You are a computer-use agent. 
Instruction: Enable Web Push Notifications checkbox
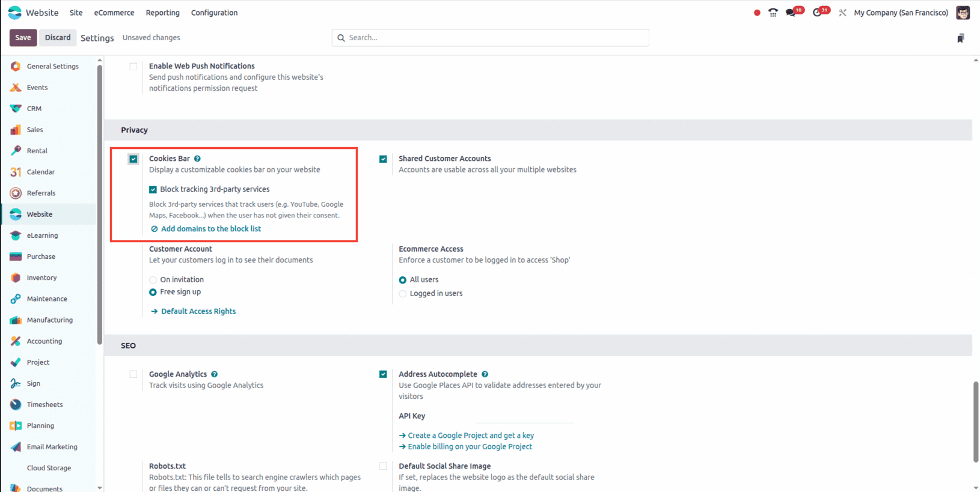click(x=133, y=67)
